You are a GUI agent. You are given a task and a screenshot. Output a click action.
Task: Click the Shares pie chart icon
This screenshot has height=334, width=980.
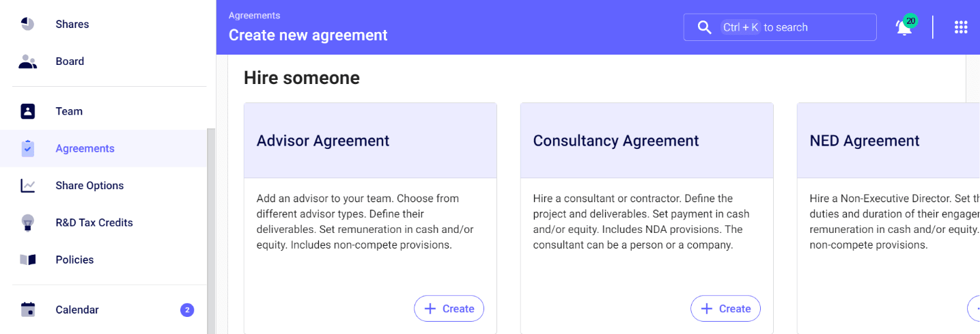click(x=27, y=24)
